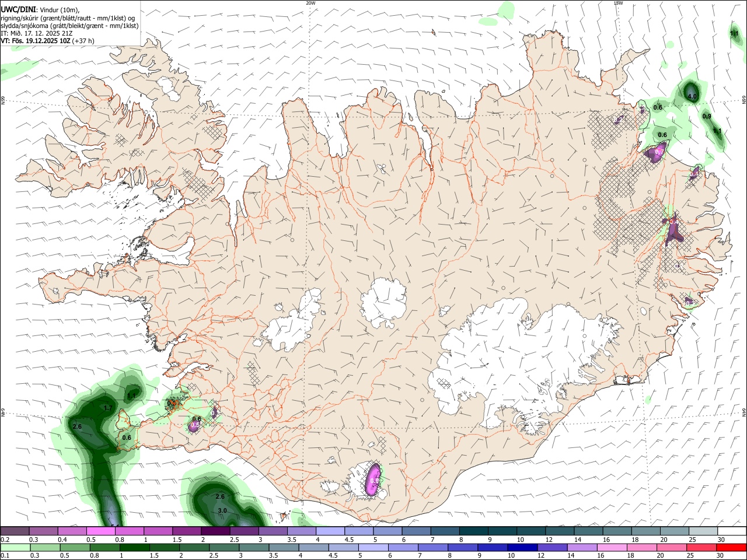Click the 3.0 precipitation value off south coast

222,510
